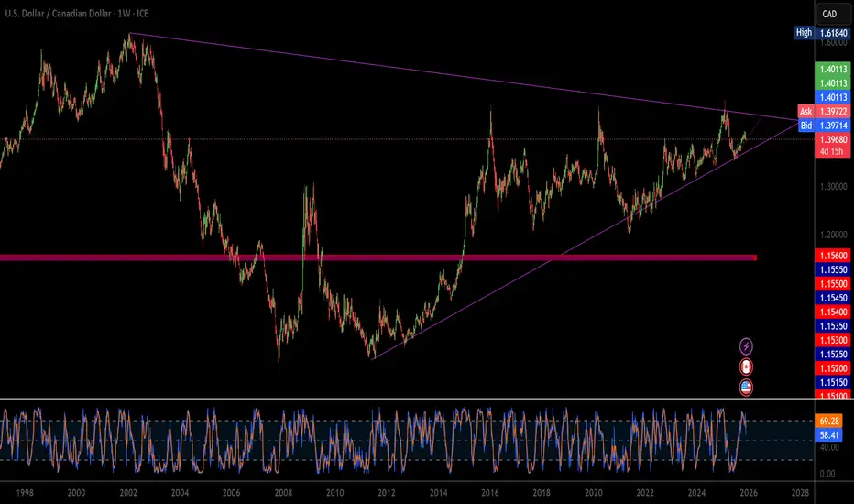Select the 1.15500 price level label
The image size is (854, 504).
(832, 283)
